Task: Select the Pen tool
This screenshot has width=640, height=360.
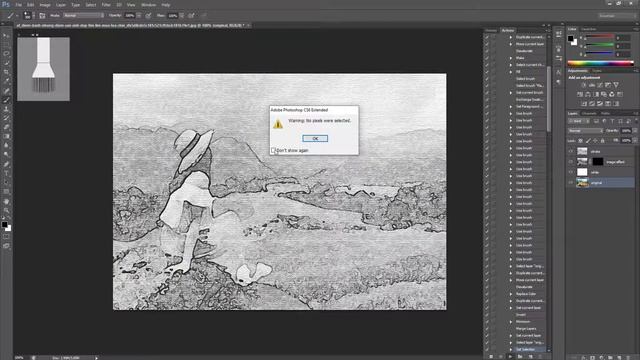Action: [x=6, y=164]
